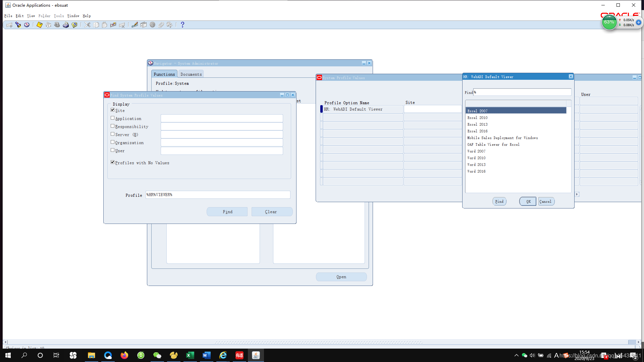Click the Help icon in toolbar
The height and width of the screenshot is (362, 644).
(x=182, y=25)
